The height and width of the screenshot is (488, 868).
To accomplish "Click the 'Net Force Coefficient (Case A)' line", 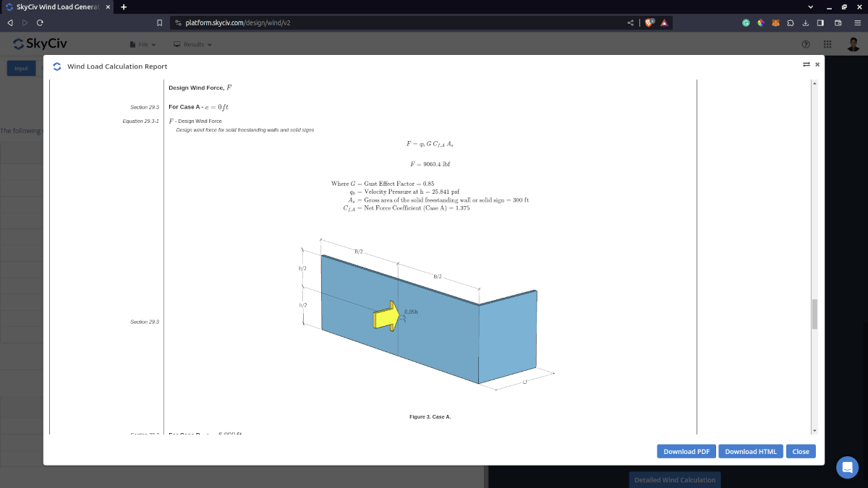I will (x=407, y=208).
